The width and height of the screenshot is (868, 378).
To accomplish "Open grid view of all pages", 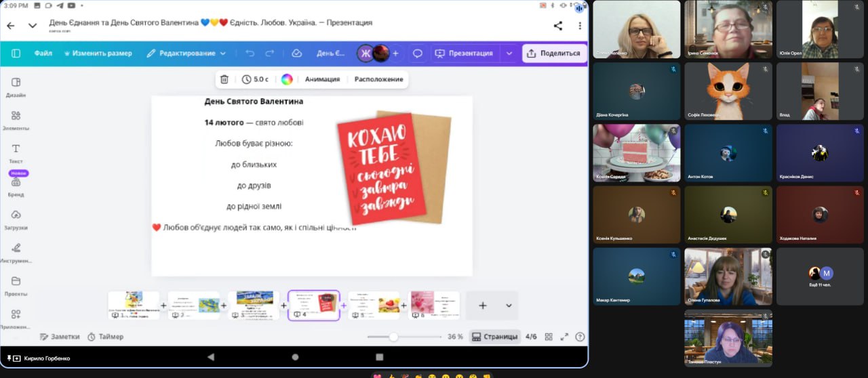I will click(549, 337).
